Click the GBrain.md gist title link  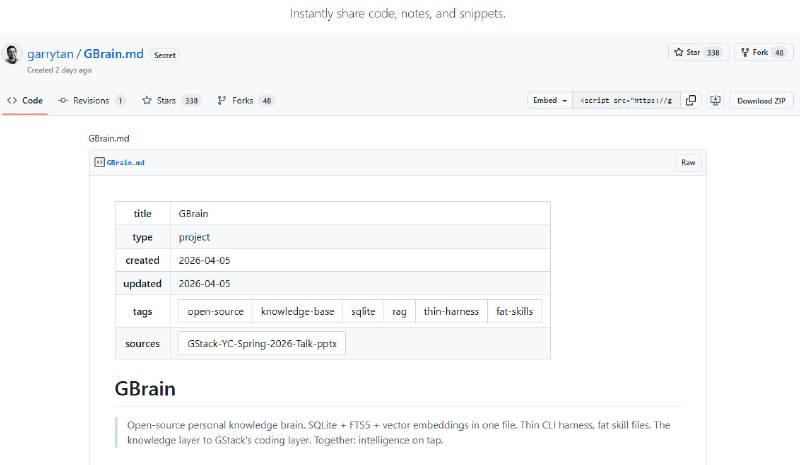click(112, 54)
